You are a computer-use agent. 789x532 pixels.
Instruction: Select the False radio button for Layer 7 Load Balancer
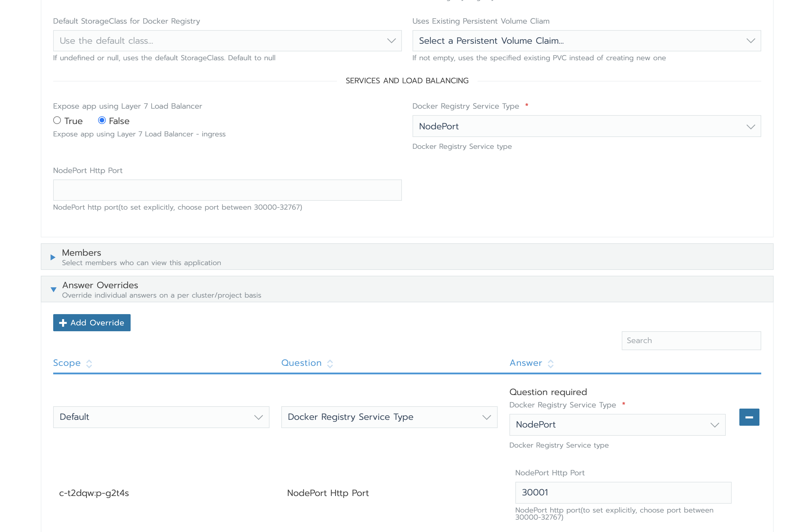pyautogui.click(x=102, y=120)
